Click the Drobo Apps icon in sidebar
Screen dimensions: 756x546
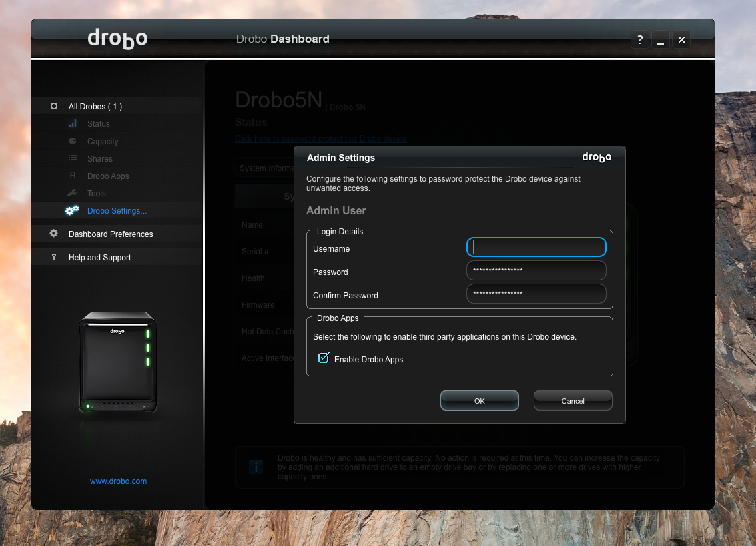pos(73,176)
